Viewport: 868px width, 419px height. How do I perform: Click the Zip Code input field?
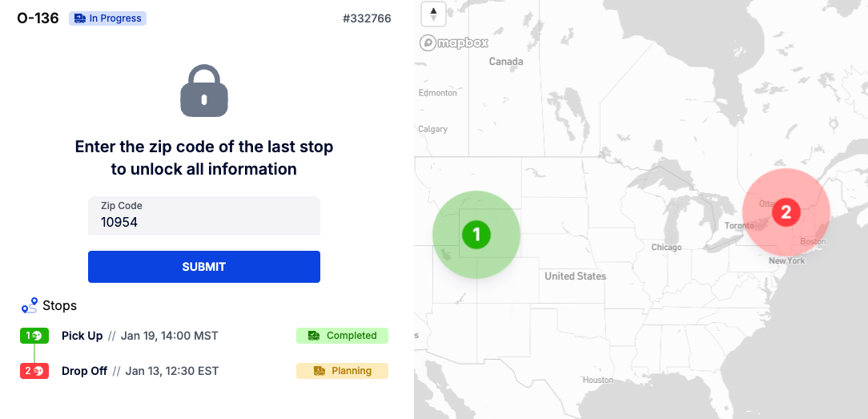tap(204, 216)
